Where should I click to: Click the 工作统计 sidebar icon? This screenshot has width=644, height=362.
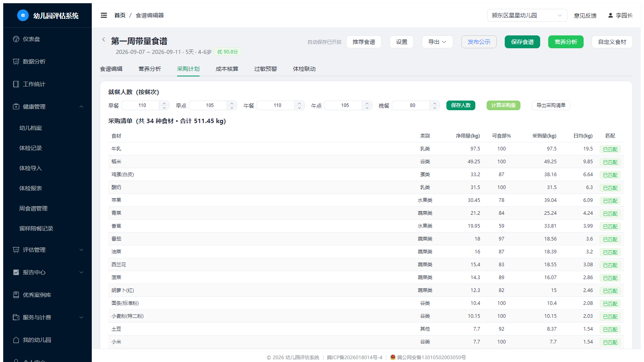(x=16, y=84)
